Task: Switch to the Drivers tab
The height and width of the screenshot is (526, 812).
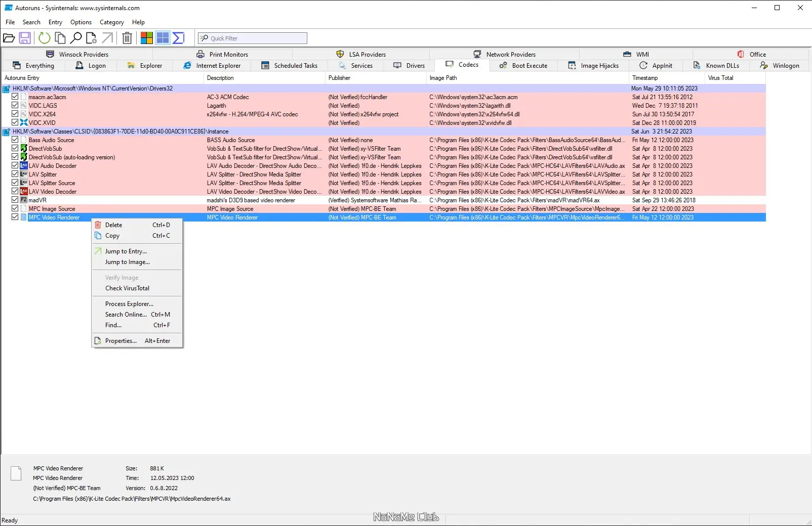Action: (409, 66)
